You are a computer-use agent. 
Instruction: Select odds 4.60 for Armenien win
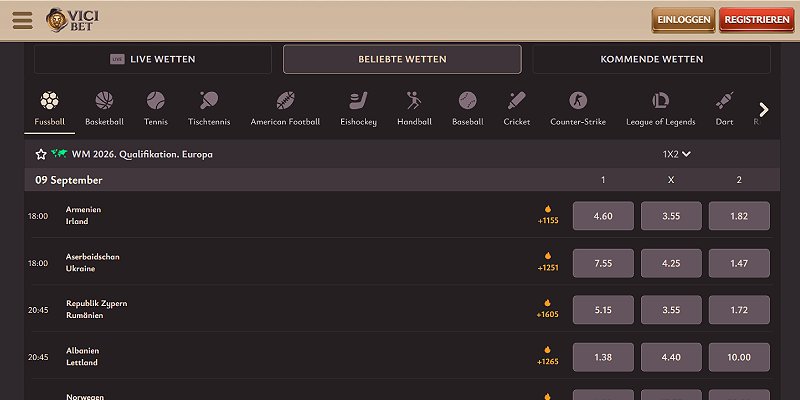click(x=603, y=216)
